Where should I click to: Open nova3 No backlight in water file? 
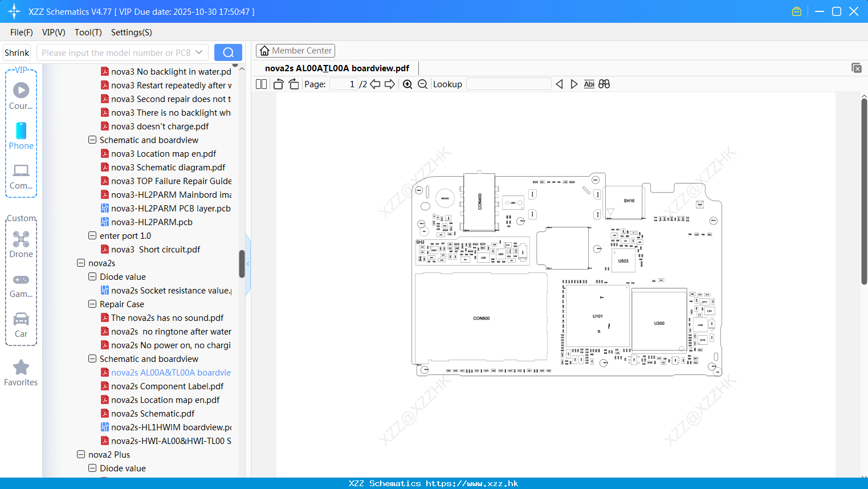coord(166,71)
